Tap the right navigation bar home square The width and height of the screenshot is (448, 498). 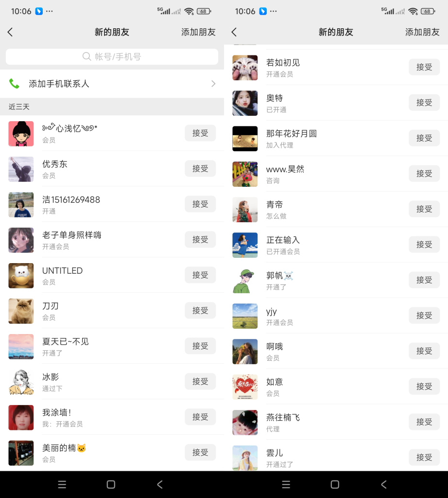click(335, 484)
